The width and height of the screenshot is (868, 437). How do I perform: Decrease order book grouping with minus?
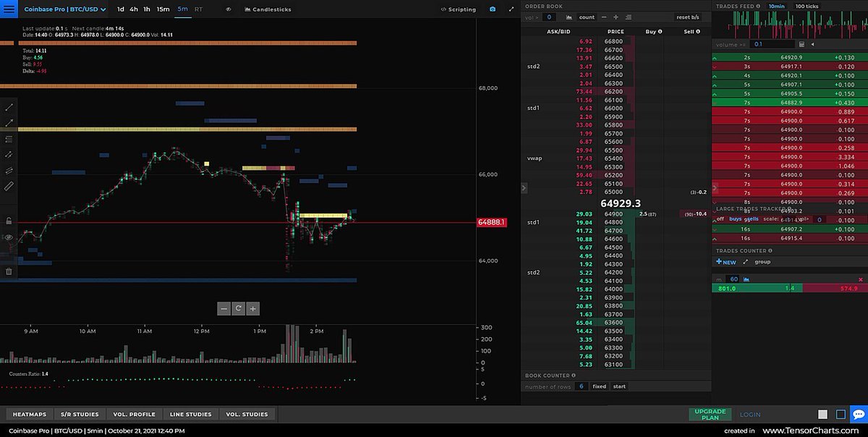pyautogui.click(x=604, y=17)
